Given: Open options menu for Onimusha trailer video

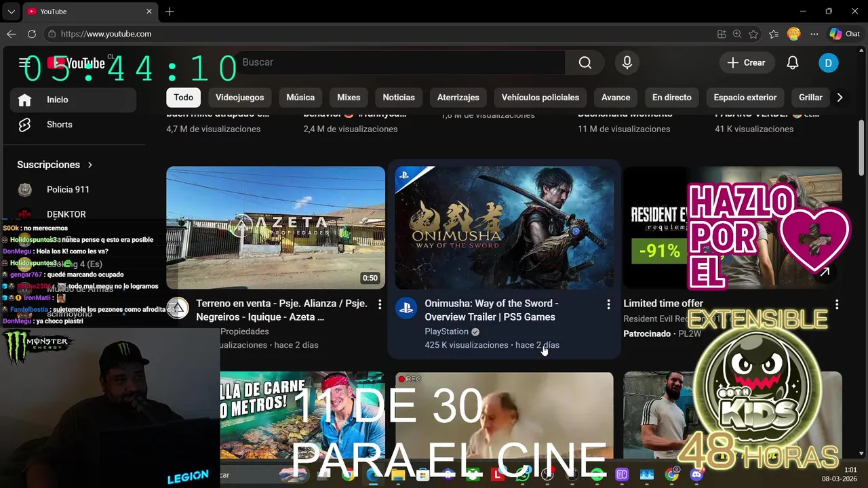Looking at the screenshot, I should [x=608, y=304].
